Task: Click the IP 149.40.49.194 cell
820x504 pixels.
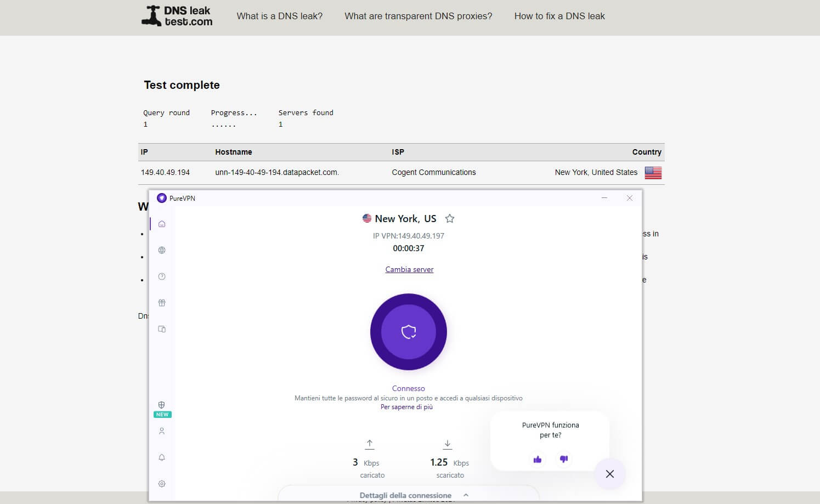Action: (x=165, y=172)
